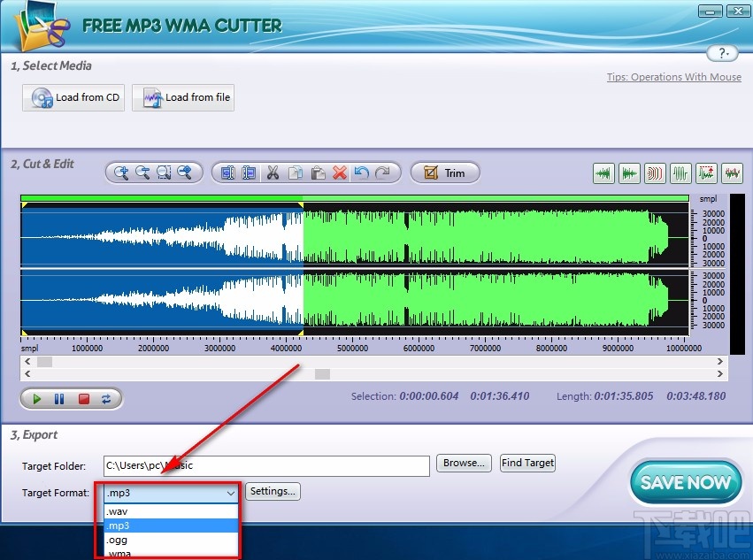753x560 pixels.
Task: Choose .wma from the format list
Action: coord(172,553)
